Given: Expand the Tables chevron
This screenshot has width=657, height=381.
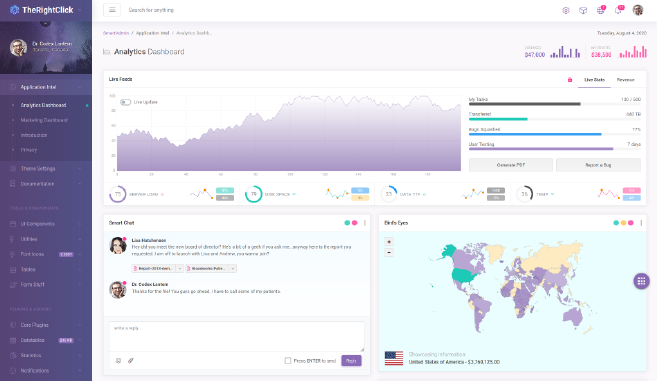Looking at the screenshot, I should click(80, 270).
